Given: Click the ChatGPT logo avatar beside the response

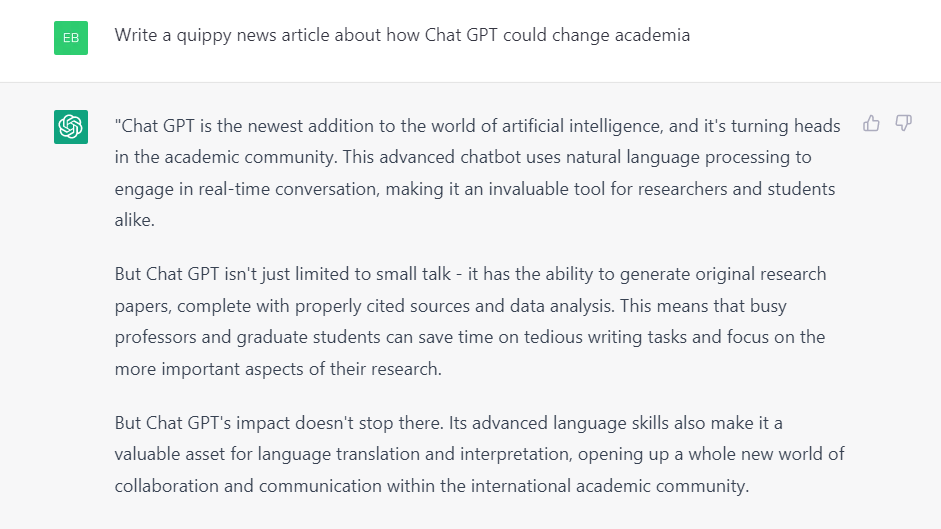Looking at the screenshot, I should [x=71, y=127].
